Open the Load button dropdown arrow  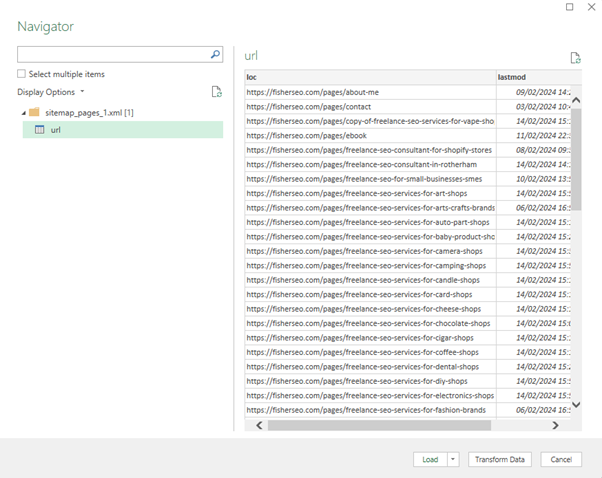click(x=453, y=459)
